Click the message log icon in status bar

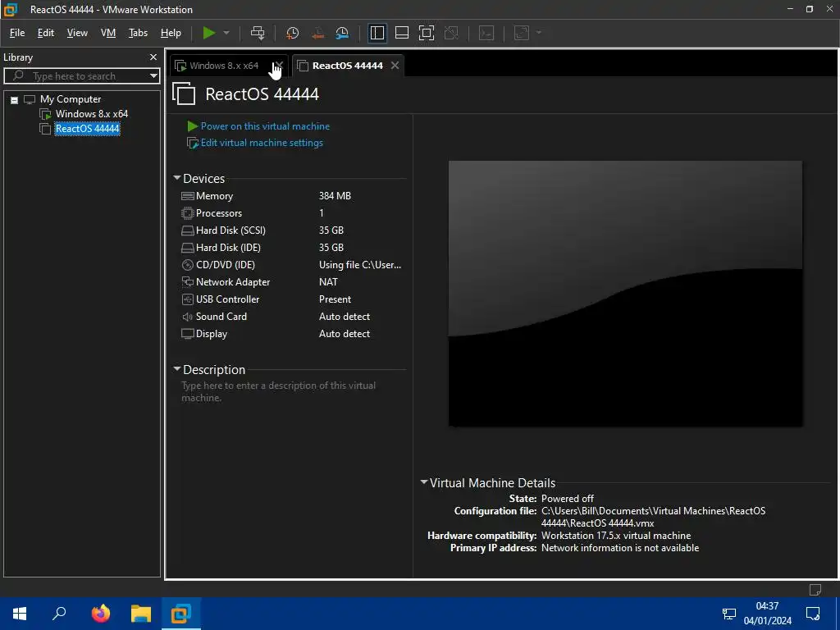coord(815,590)
